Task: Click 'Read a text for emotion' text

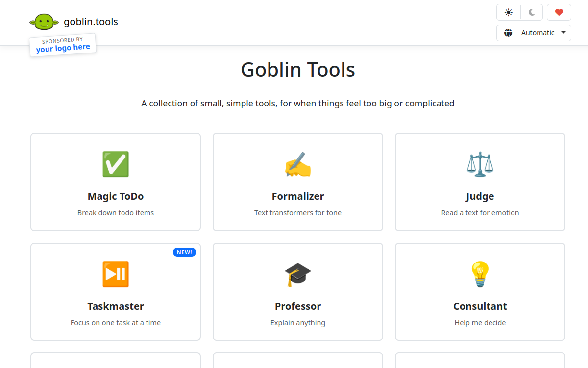Action: 480,213
